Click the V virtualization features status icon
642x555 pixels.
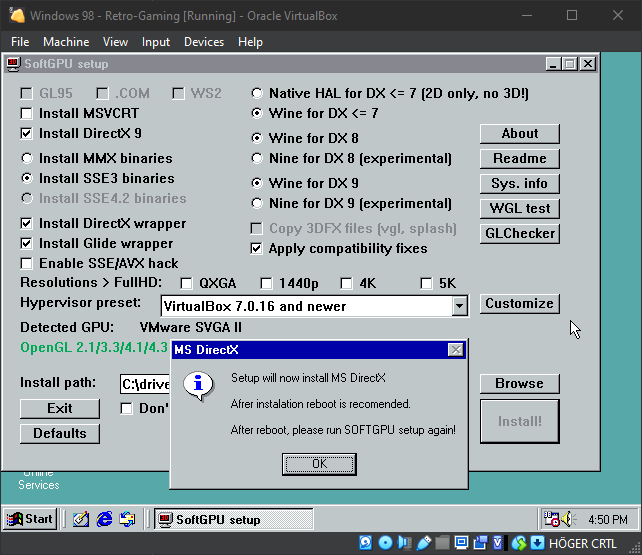click(498, 543)
